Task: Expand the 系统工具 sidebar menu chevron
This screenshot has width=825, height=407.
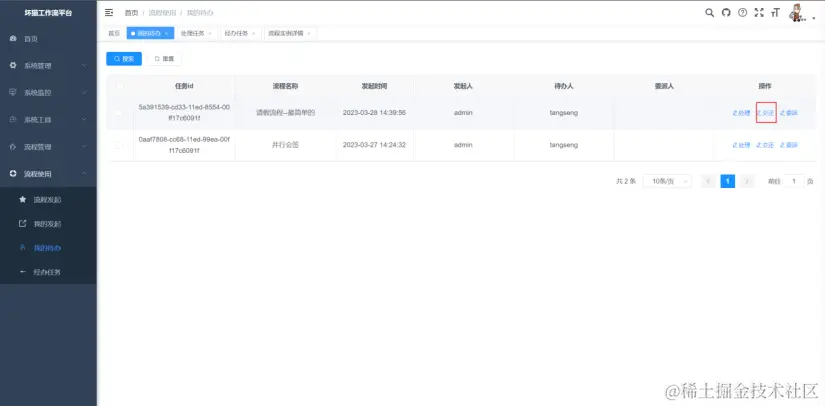Action: (x=84, y=120)
